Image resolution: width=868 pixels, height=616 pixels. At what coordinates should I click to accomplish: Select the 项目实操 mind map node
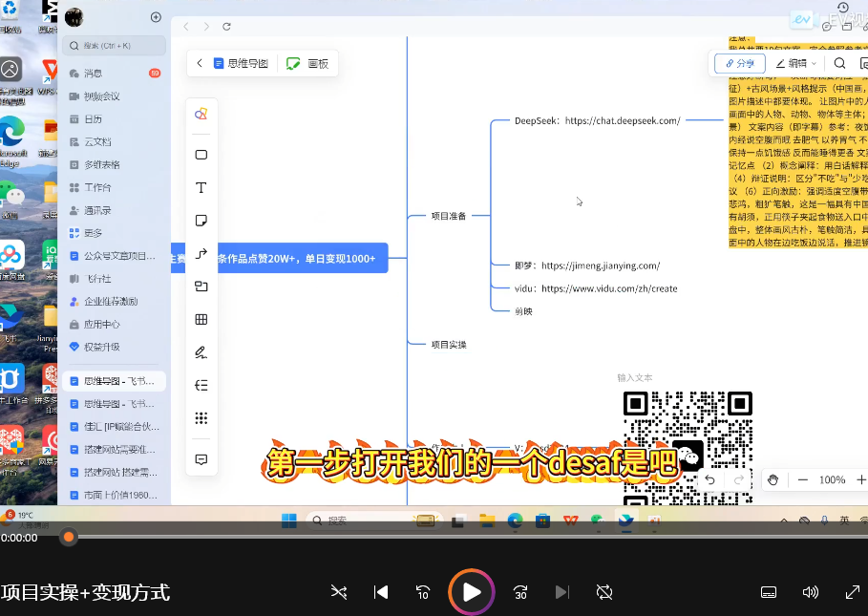(x=449, y=345)
